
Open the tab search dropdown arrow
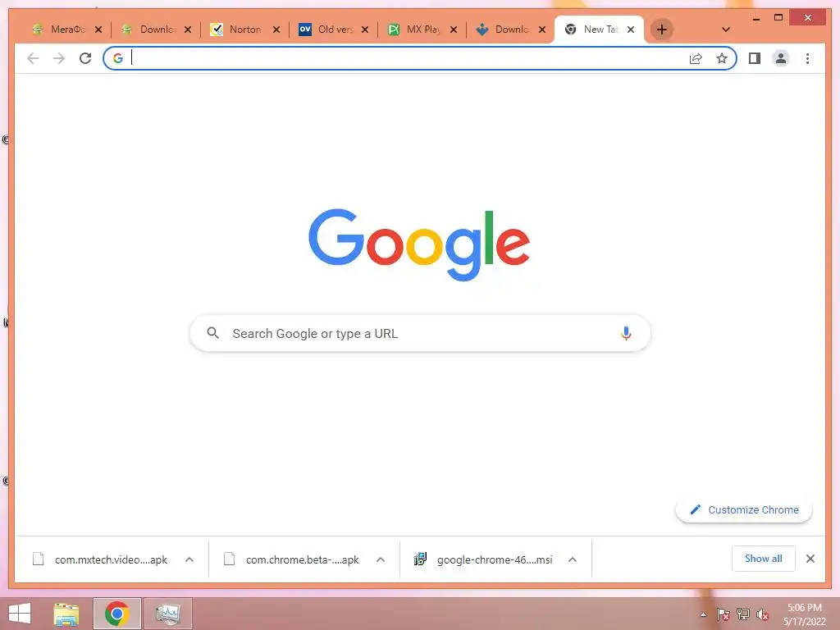(726, 30)
